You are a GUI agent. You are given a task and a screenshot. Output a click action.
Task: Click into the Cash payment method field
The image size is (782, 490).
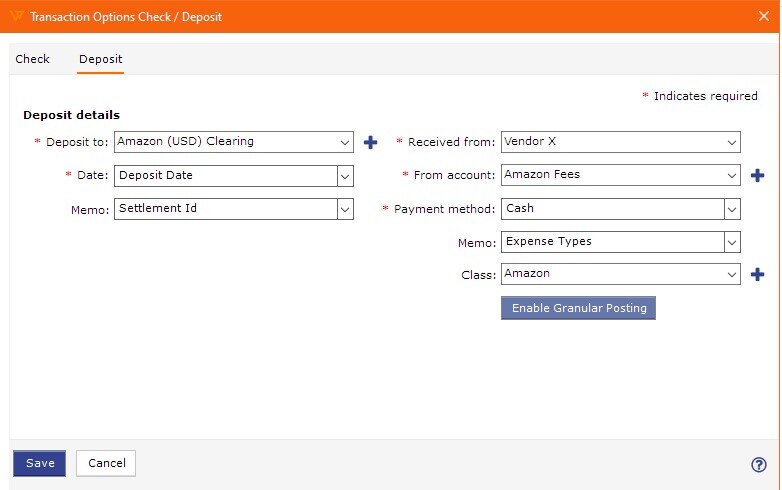click(x=613, y=209)
